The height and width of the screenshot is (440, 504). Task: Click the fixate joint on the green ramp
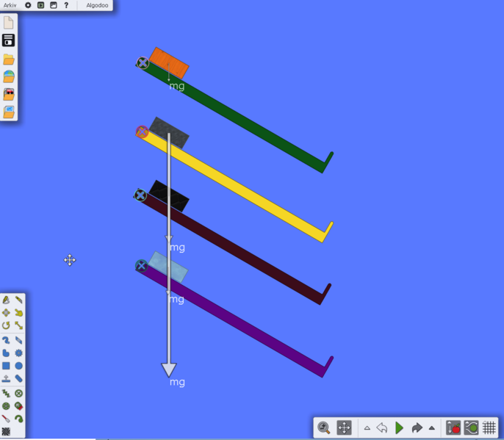(143, 62)
